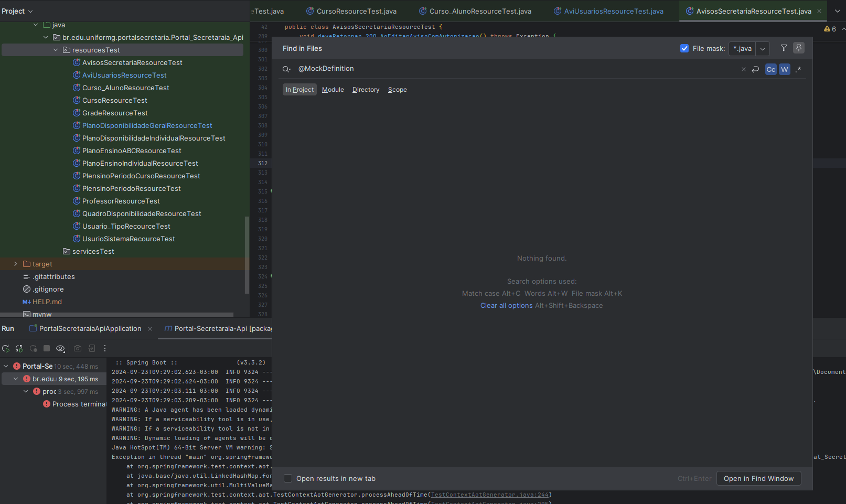Click the exit/restore layout icon in Run toolbar
The width and height of the screenshot is (846, 504).
[92, 348]
